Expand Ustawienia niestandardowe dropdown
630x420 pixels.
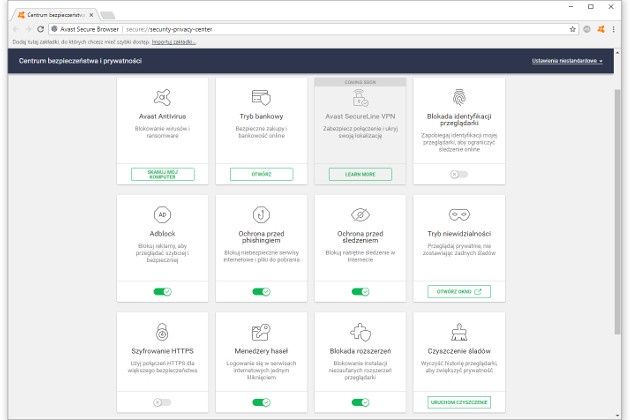pyautogui.click(x=567, y=61)
